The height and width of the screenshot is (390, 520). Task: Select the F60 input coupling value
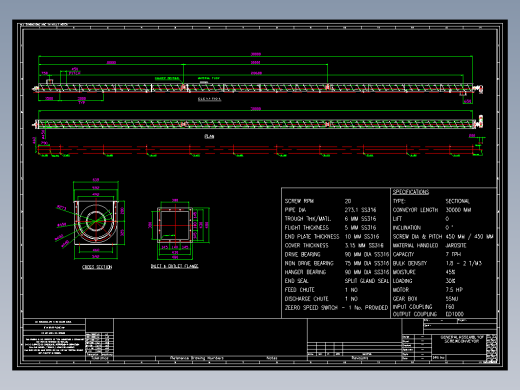(x=450, y=306)
